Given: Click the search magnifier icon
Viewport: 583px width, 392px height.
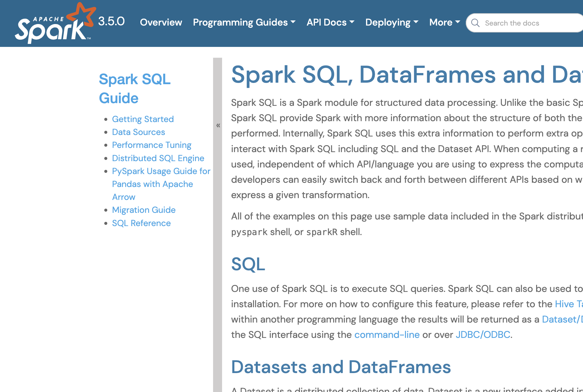Looking at the screenshot, I should pos(475,23).
